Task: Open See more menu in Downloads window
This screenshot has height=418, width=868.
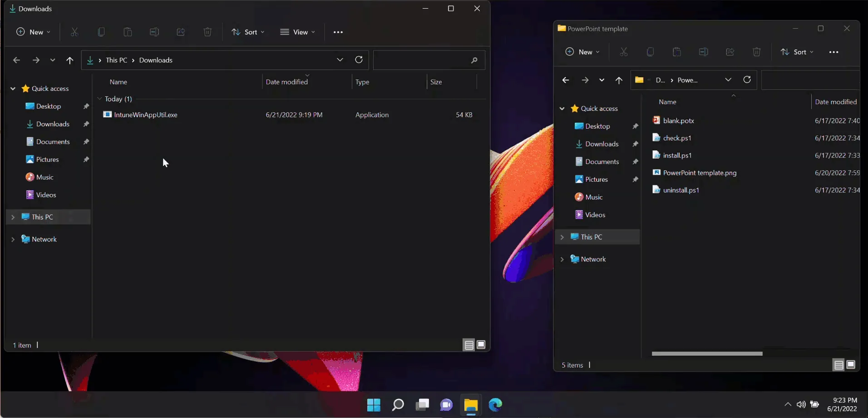Action: click(x=338, y=32)
